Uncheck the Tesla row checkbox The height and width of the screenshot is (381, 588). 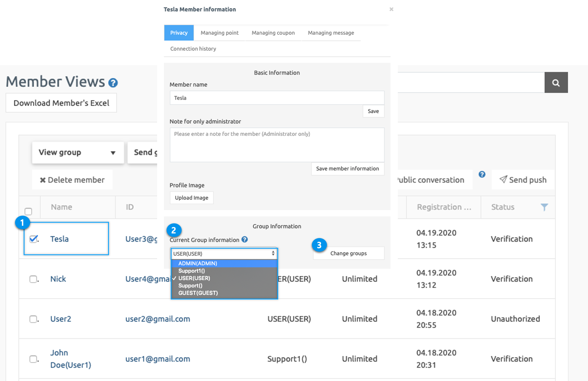point(34,239)
